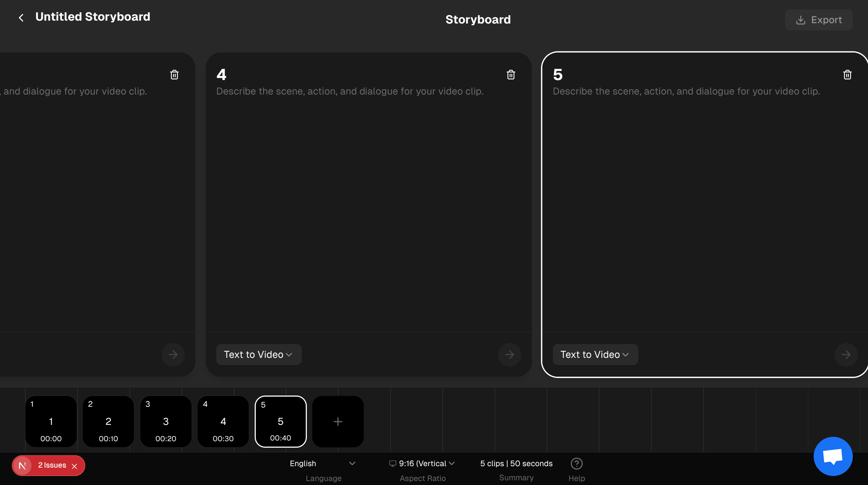
Task: Select clip 2 in the timeline
Action: pyautogui.click(x=108, y=421)
